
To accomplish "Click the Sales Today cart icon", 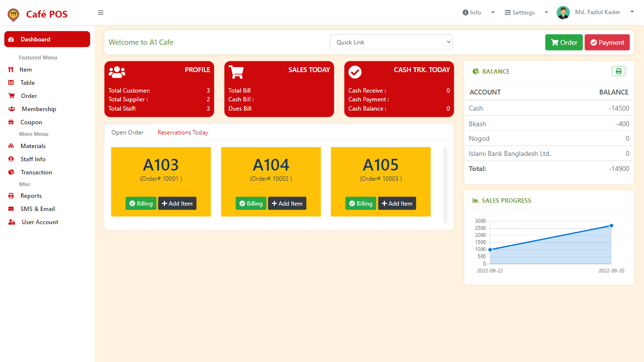I will click(x=236, y=72).
